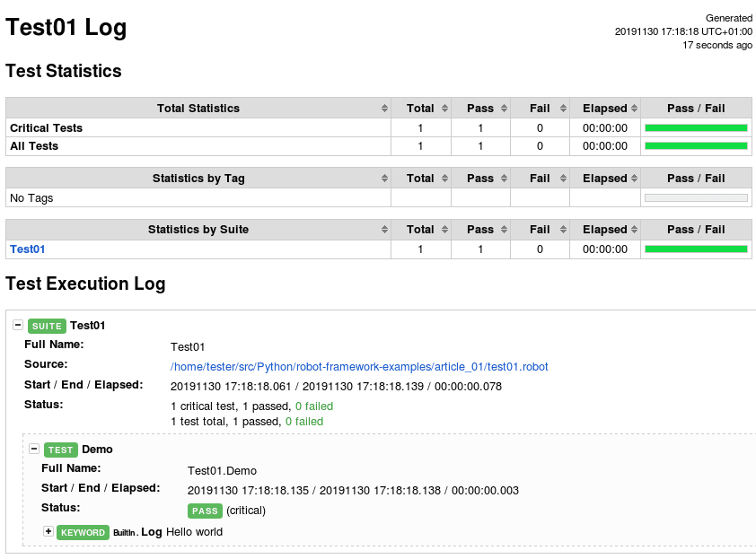Open the Test01 suite link in statistics
This screenshot has height=559, width=756.
click(x=28, y=249)
